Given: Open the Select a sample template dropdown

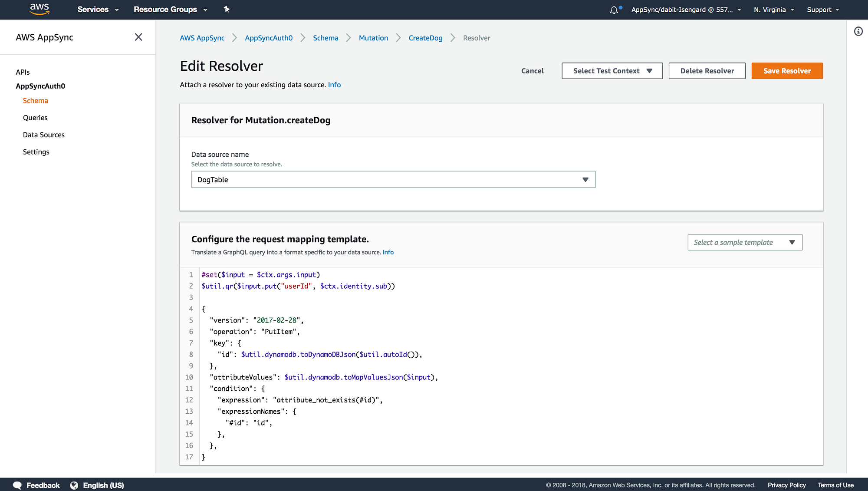Looking at the screenshot, I should pyautogui.click(x=745, y=242).
